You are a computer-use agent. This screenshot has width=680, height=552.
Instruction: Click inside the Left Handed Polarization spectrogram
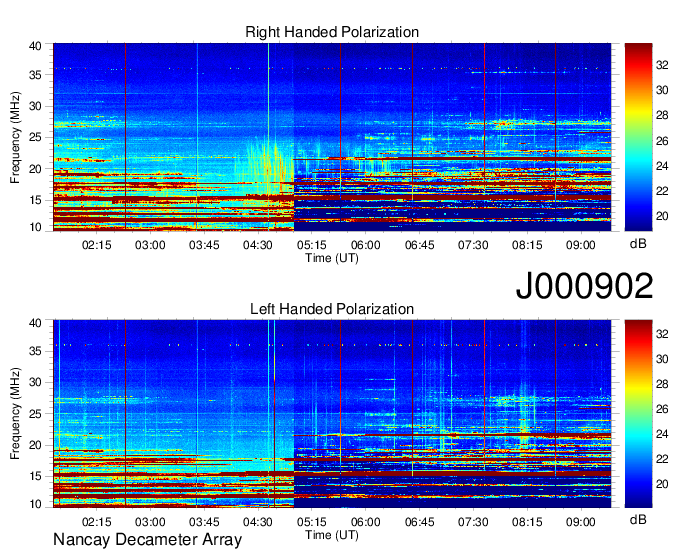tap(332, 414)
